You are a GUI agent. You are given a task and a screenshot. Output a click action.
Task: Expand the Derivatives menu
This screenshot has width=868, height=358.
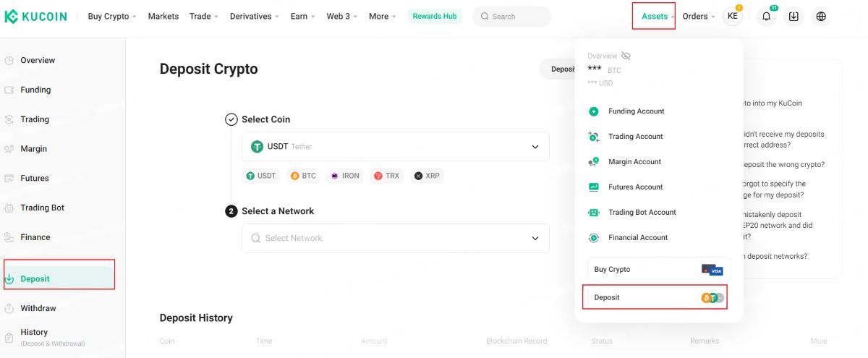pyautogui.click(x=255, y=16)
